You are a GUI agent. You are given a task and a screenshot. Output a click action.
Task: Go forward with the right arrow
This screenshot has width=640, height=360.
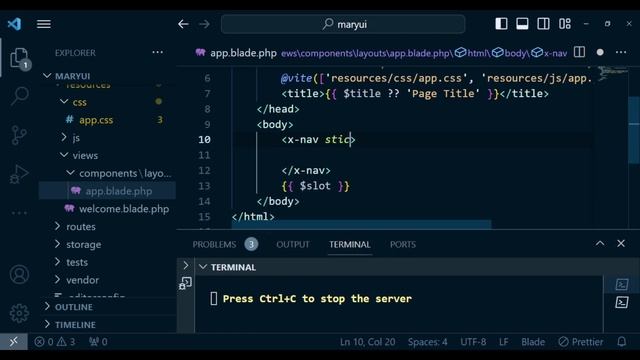tap(204, 24)
